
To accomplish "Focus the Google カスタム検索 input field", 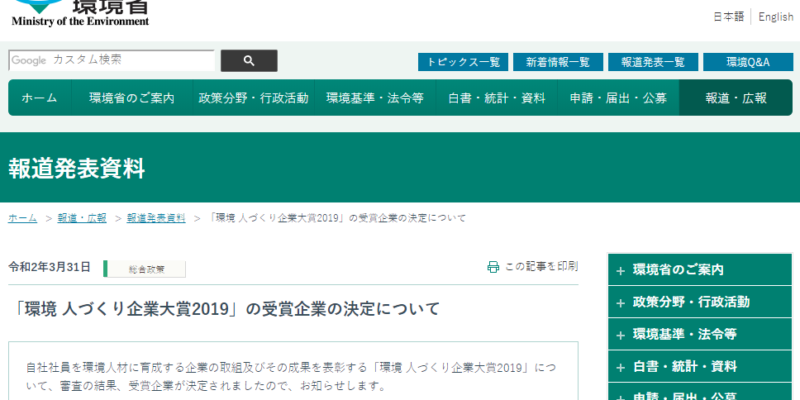I will (x=112, y=60).
